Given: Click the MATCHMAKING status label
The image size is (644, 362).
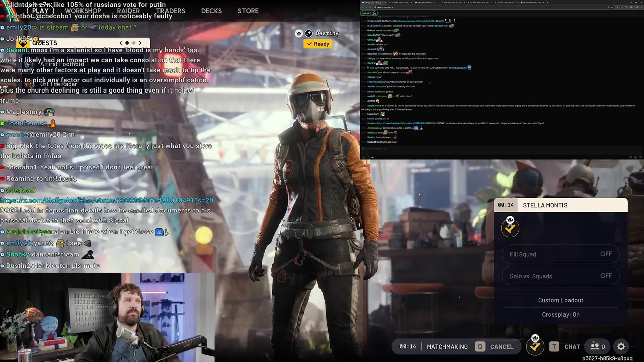Looking at the screenshot, I should pos(447,347).
